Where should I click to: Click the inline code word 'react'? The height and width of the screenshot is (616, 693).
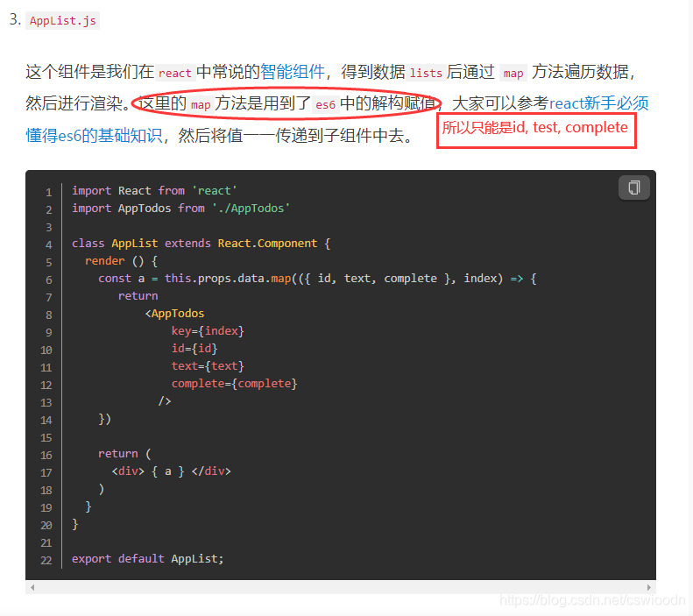(x=175, y=73)
